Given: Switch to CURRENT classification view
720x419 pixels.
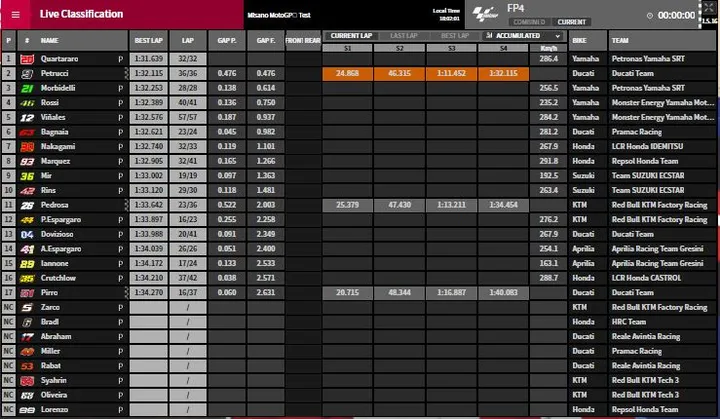Looking at the screenshot, I should [571, 22].
